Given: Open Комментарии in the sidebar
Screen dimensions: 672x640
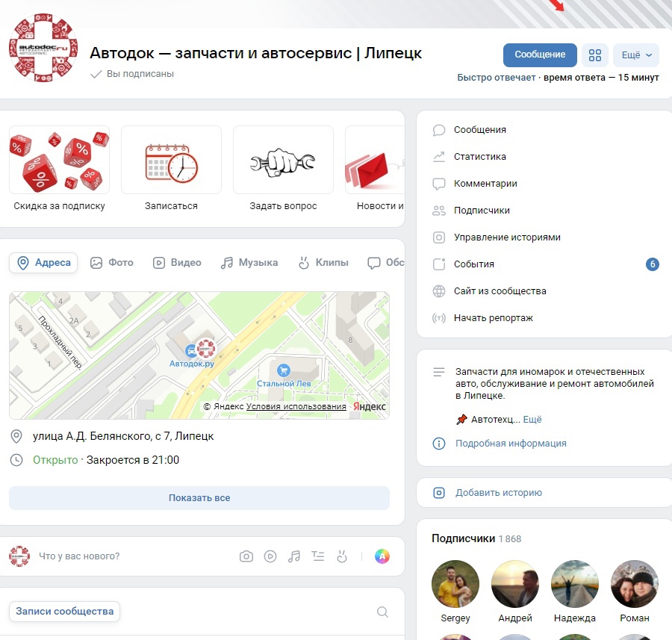Looking at the screenshot, I should point(544,184).
